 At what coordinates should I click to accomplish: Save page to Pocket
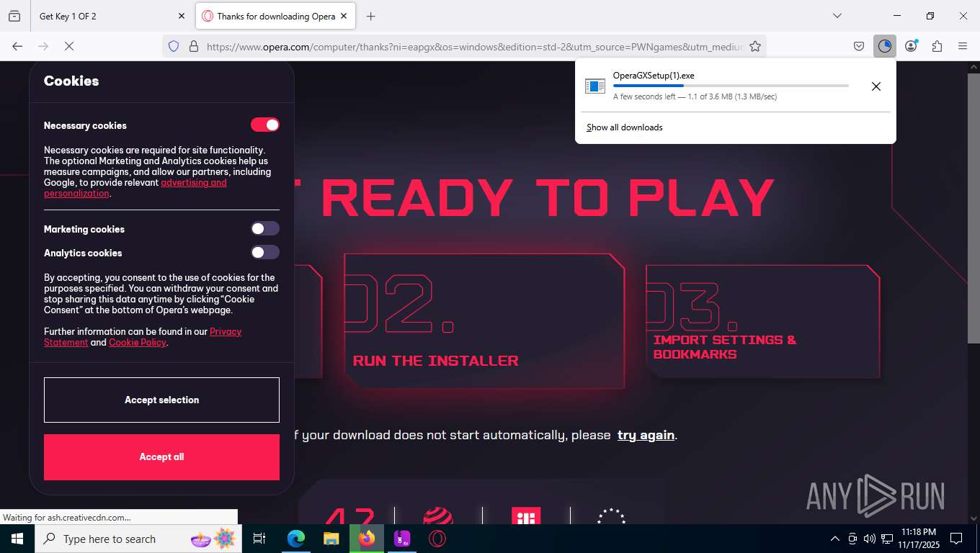coord(858,46)
